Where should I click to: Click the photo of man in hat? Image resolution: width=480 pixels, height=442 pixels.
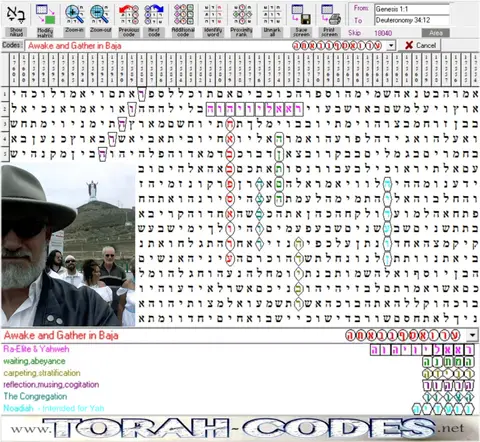[68, 244]
